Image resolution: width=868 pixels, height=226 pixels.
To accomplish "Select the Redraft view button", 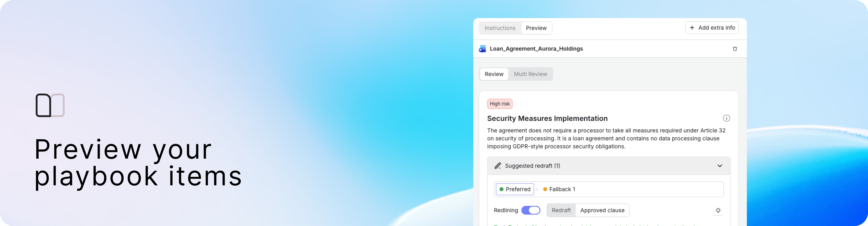I will (561, 210).
